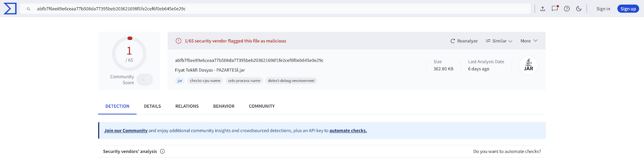Image resolution: width=644 pixels, height=158 pixels.
Task: Open the VirusTotal home logo
Action: coord(10,8)
